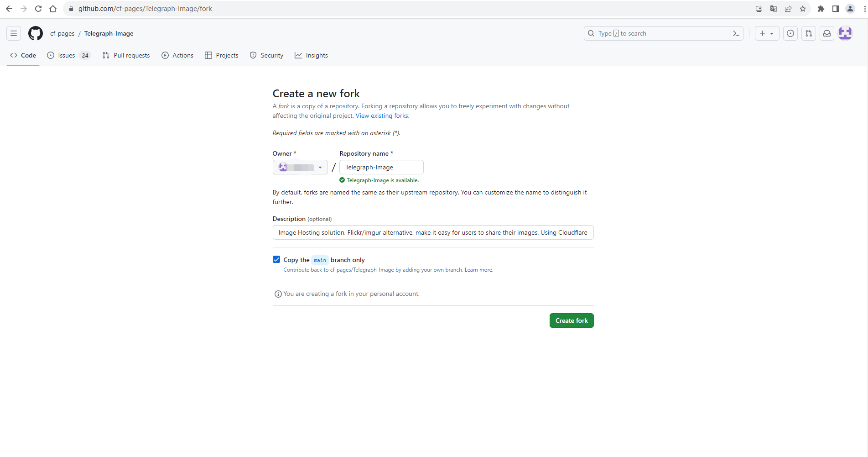Expand the Create new plus dropdown
Screen dimensions: 868x457
(767, 33)
